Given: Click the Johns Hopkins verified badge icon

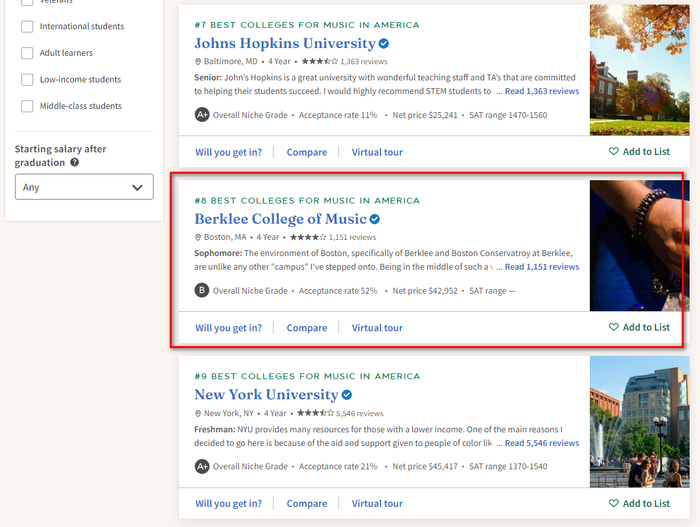Looking at the screenshot, I should (x=384, y=44).
